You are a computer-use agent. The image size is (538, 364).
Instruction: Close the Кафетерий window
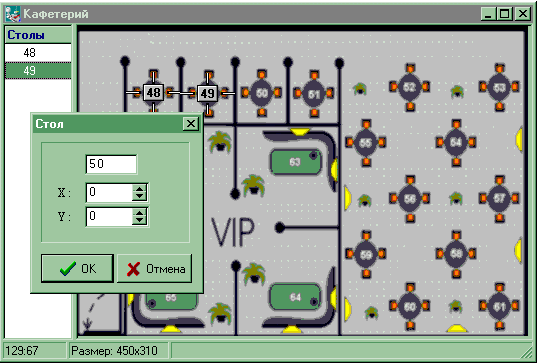(x=523, y=14)
